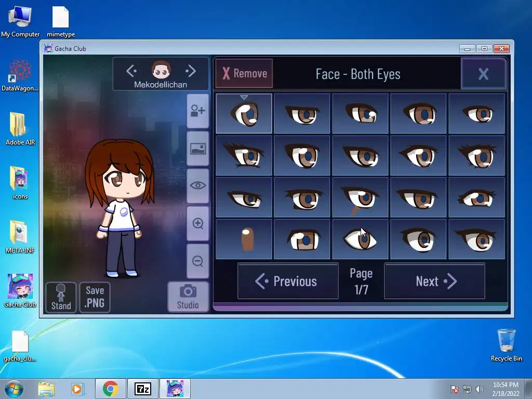This screenshot has width=532, height=399.
Task: Click the add character icon
Action: 198,111
